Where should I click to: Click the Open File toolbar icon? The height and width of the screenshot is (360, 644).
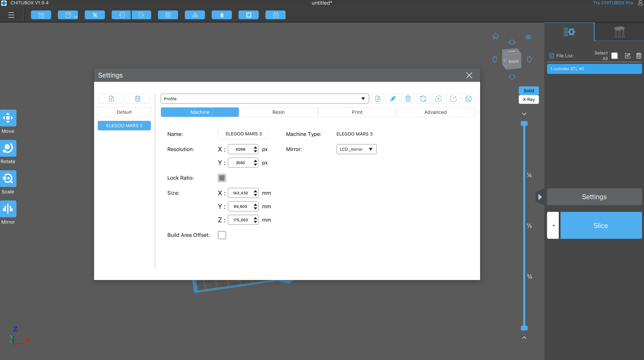click(x=41, y=15)
